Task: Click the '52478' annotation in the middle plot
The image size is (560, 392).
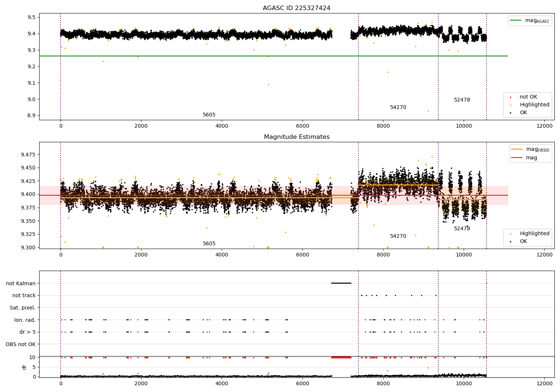Action: coord(462,228)
